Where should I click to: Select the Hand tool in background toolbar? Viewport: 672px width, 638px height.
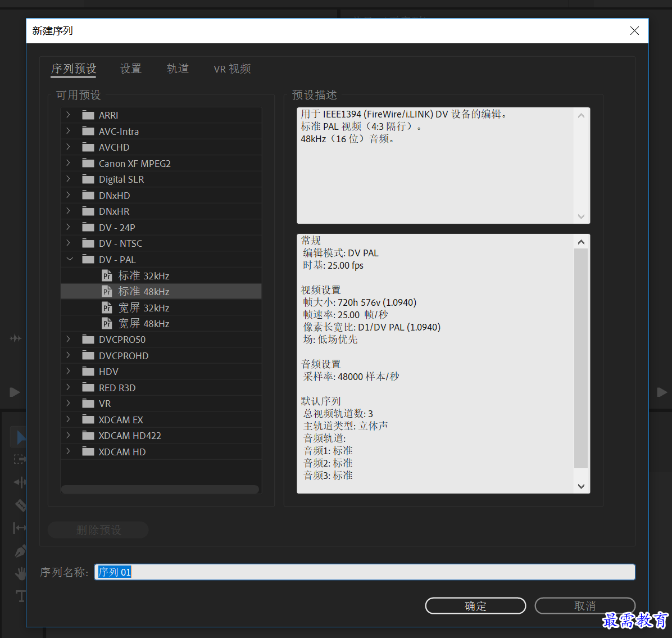point(21,573)
